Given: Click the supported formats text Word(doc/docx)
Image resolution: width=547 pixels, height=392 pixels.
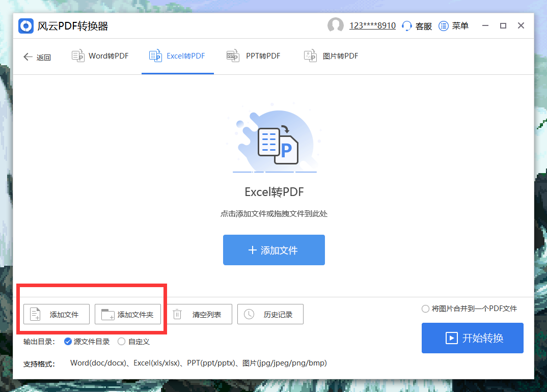Looking at the screenshot, I should (x=98, y=363).
